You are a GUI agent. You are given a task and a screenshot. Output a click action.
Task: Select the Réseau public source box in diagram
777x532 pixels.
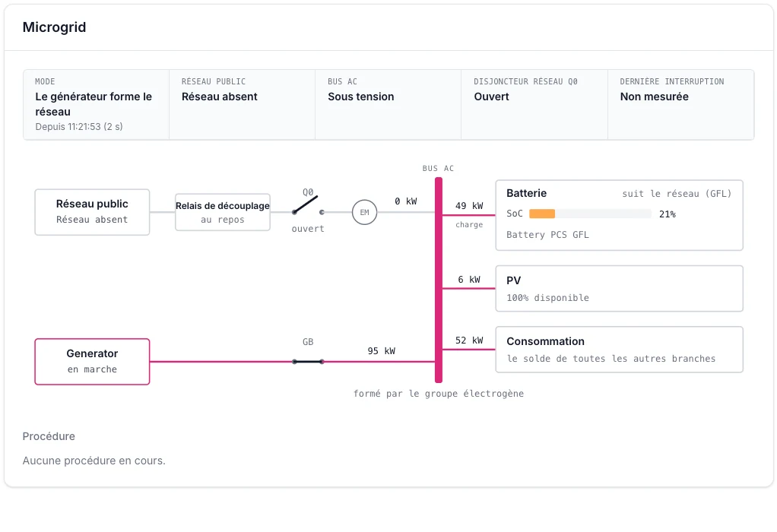pos(92,212)
